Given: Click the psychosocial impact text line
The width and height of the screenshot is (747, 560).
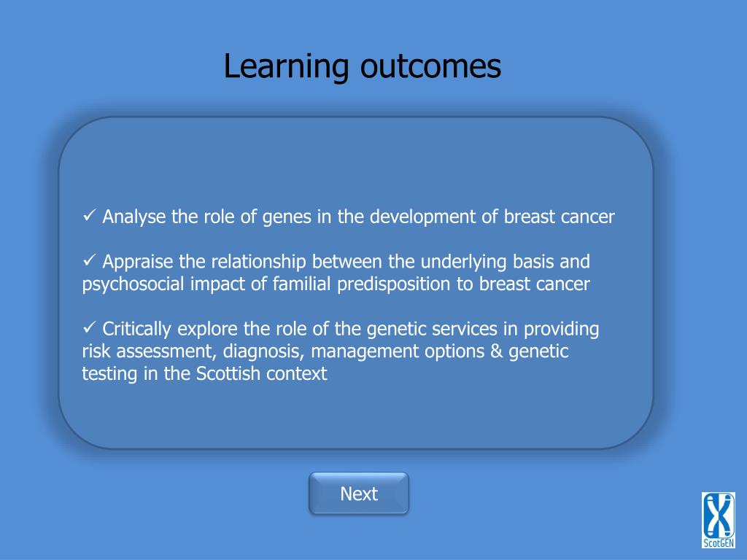Looking at the screenshot, I should [336, 284].
